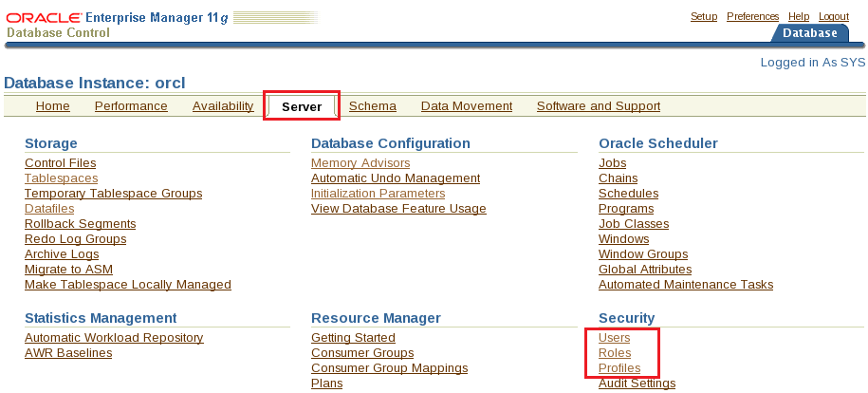Image resolution: width=868 pixels, height=393 pixels.
Task: Open the Chains link
Action: pos(618,178)
